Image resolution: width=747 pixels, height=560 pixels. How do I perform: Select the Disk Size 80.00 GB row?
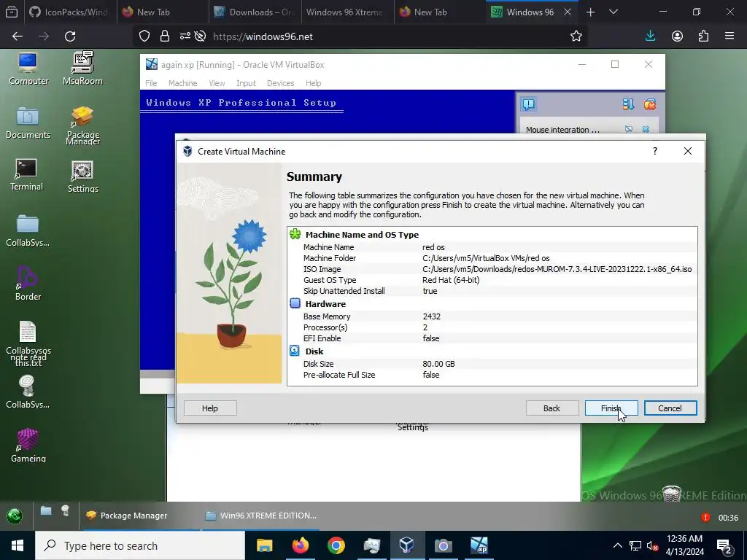492,364
